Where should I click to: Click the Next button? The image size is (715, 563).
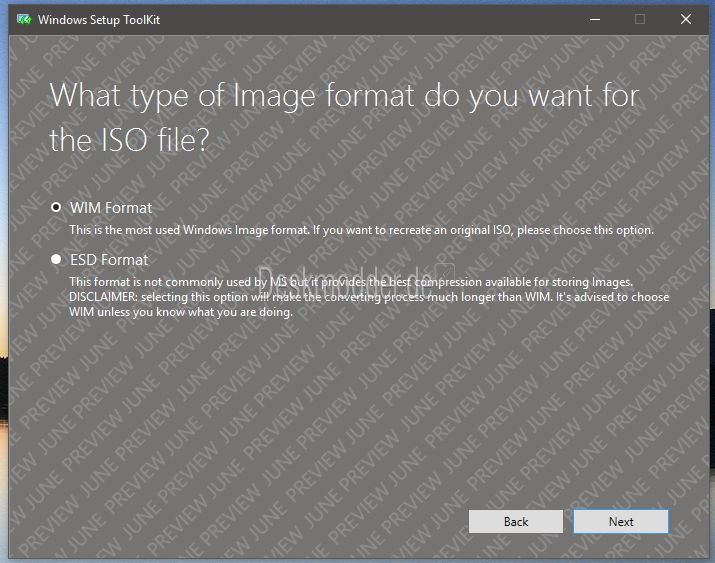tap(621, 522)
